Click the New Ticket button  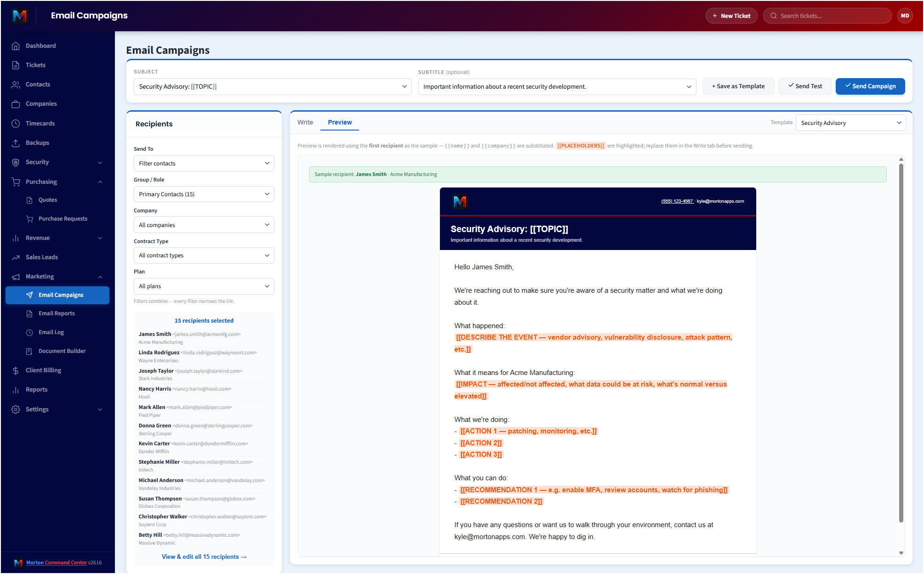click(x=731, y=16)
